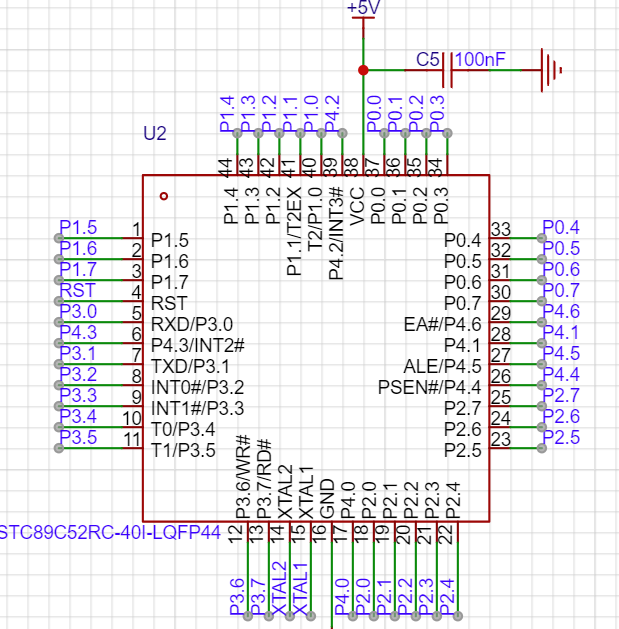The image size is (619, 629).
Task: Select the blue XTAL2 net label
Action: click(x=280, y=588)
